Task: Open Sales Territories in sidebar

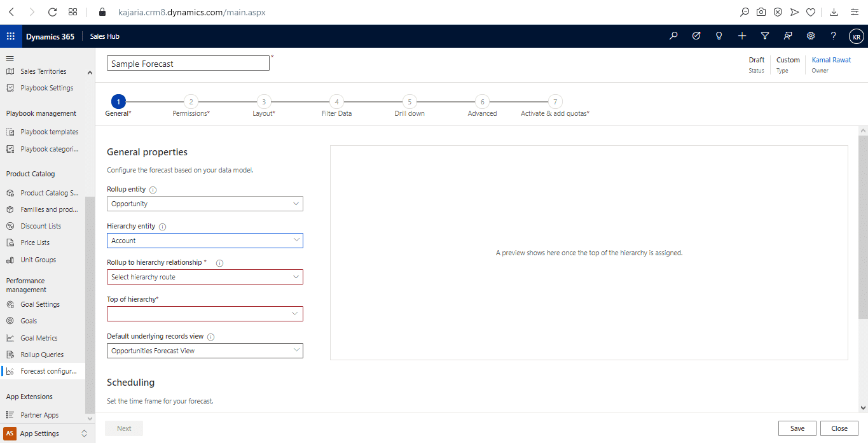Action: click(43, 71)
